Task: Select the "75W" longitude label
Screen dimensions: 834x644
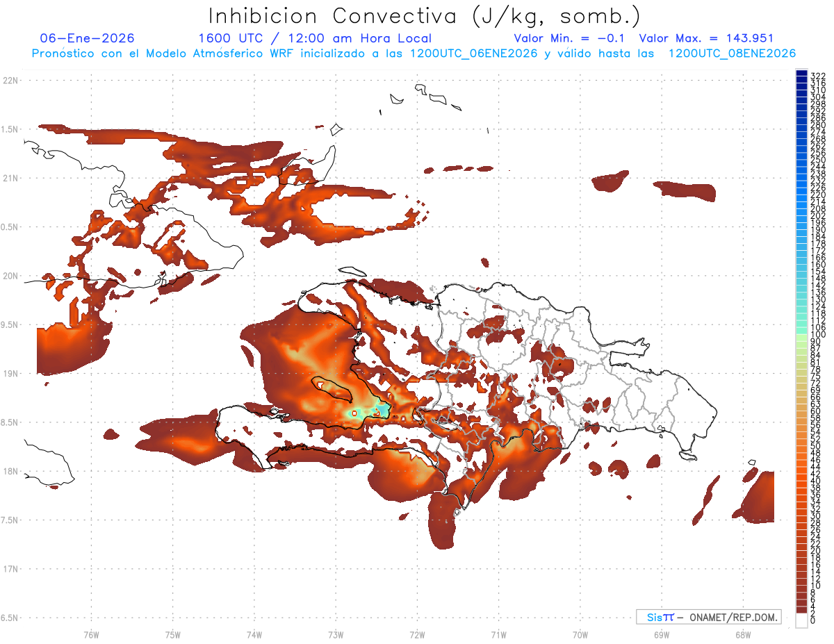Action: click(172, 634)
